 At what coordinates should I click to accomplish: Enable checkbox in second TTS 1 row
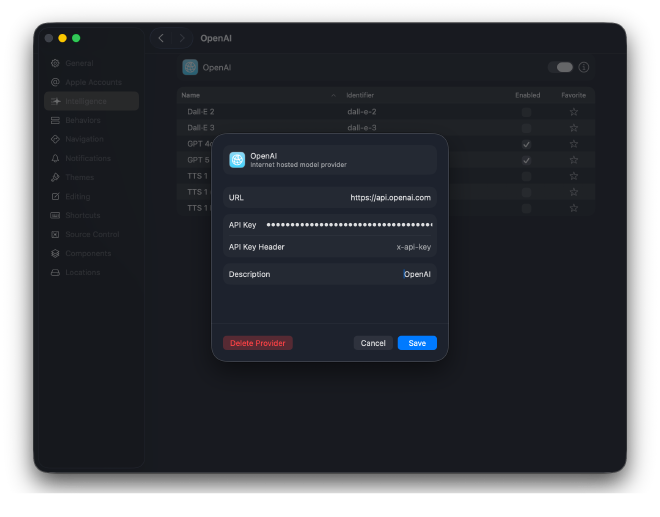526,192
